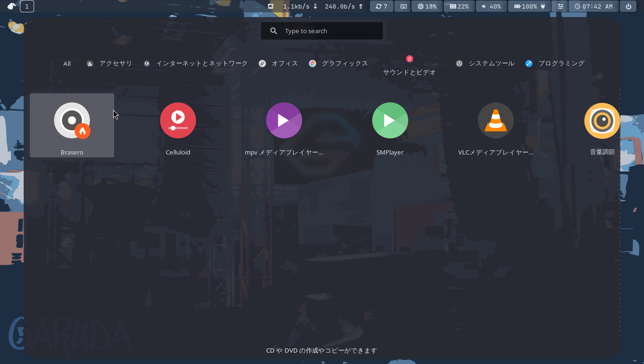Click the CPU usage indicator showing 13%
Screen dimensions: 644x364
(x=427, y=6)
